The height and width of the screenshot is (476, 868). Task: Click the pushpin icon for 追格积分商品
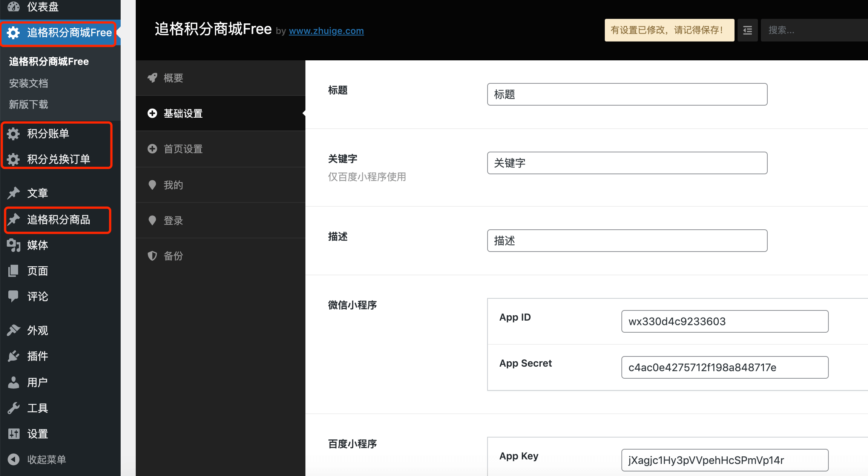point(14,219)
